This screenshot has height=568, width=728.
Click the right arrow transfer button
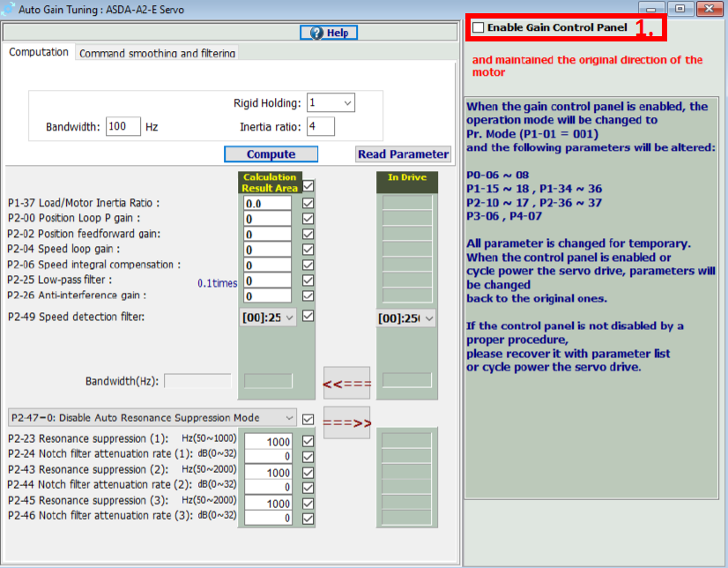(347, 422)
